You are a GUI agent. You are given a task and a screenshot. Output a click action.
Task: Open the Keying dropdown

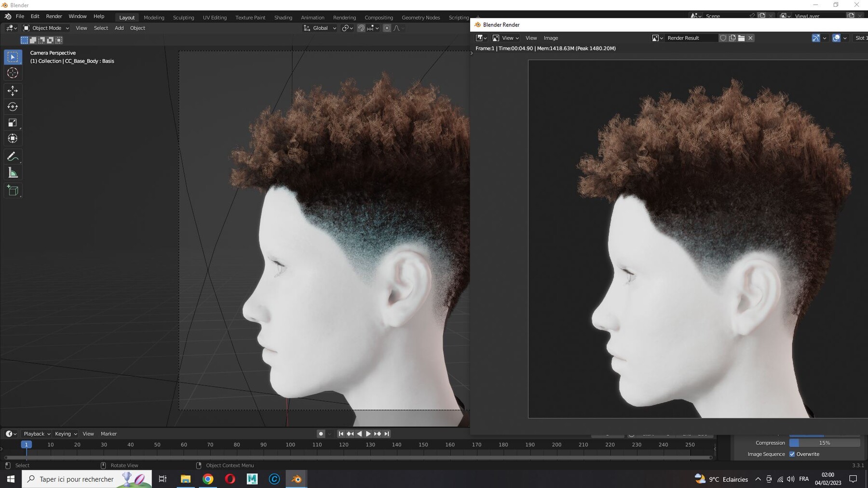(x=66, y=434)
